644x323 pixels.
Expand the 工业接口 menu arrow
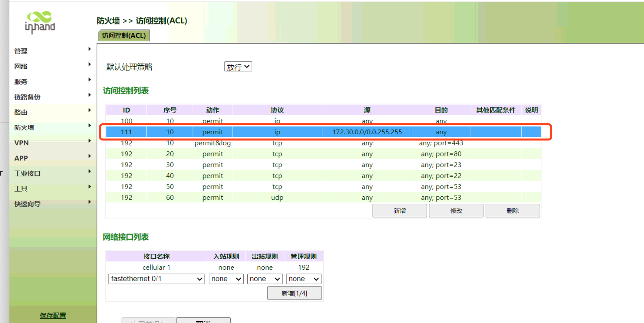tap(89, 172)
